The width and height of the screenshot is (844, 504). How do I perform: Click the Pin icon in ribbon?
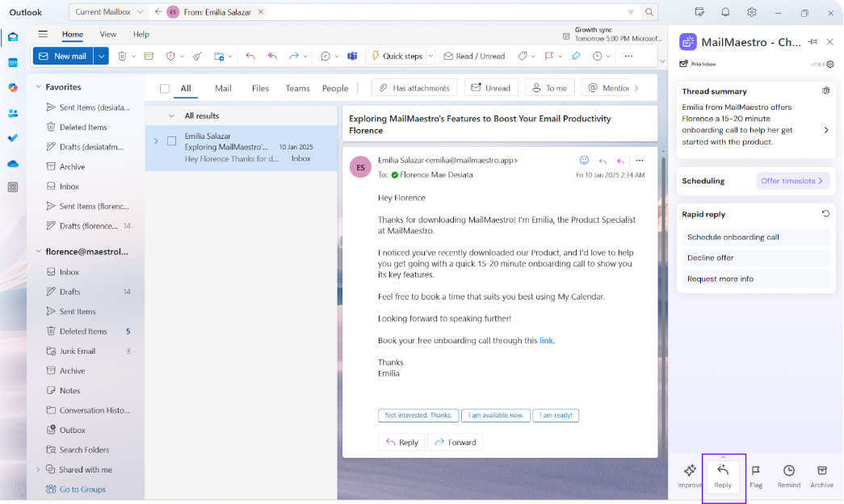coord(576,56)
